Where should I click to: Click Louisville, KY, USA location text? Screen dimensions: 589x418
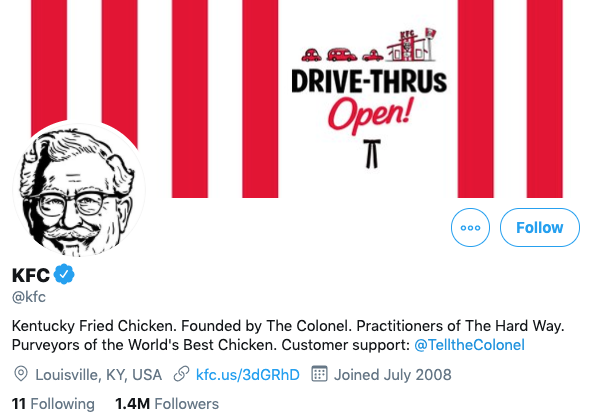(x=98, y=375)
